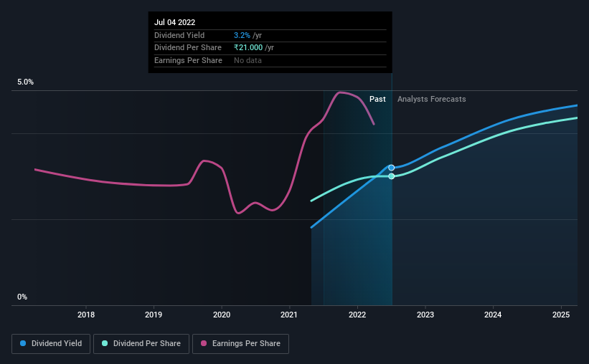Click the 3.2% dividend yield tooltip value

pos(242,35)
